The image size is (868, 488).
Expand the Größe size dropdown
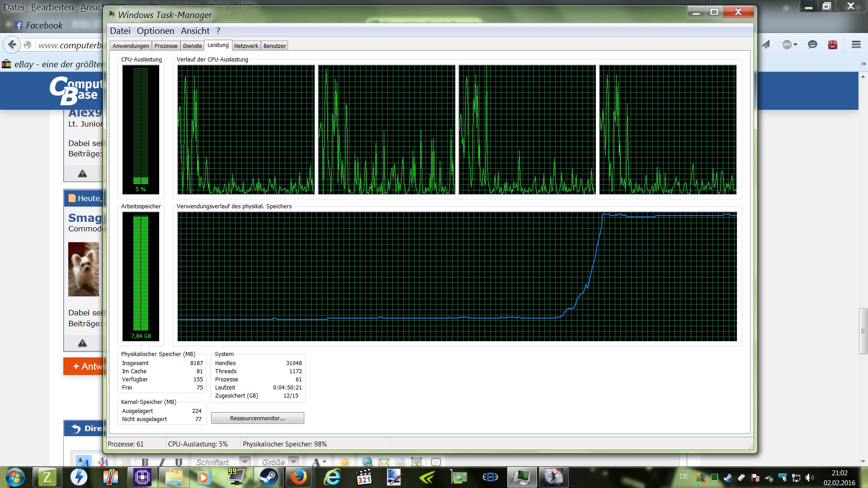point(294,462)
